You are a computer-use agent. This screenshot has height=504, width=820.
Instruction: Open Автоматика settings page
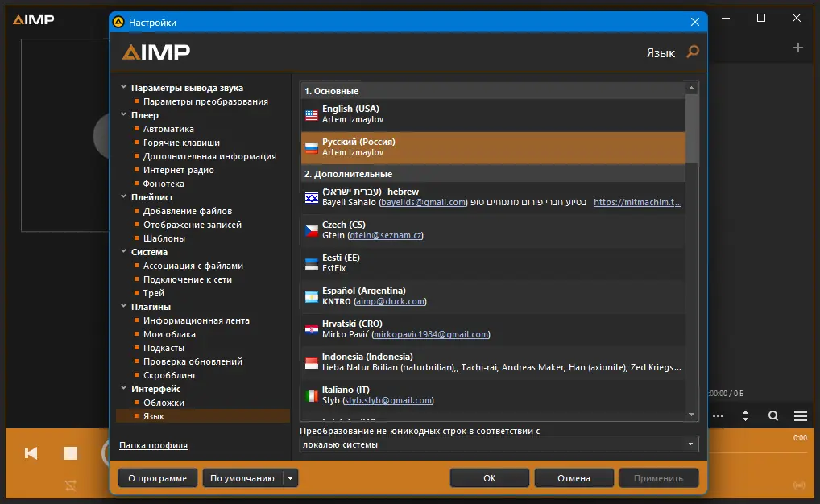click(x=168, y=129)
